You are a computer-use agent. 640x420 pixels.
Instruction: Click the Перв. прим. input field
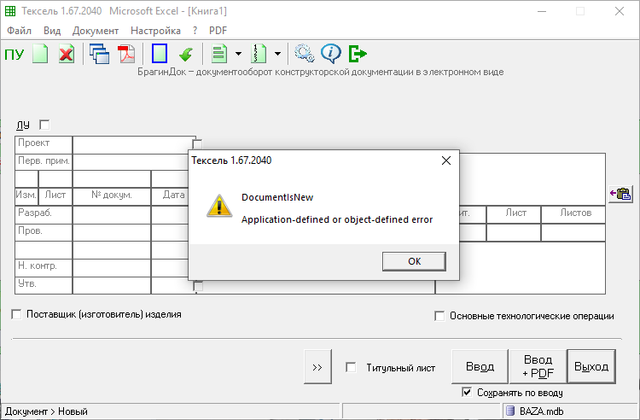click(x=131, y=162)
